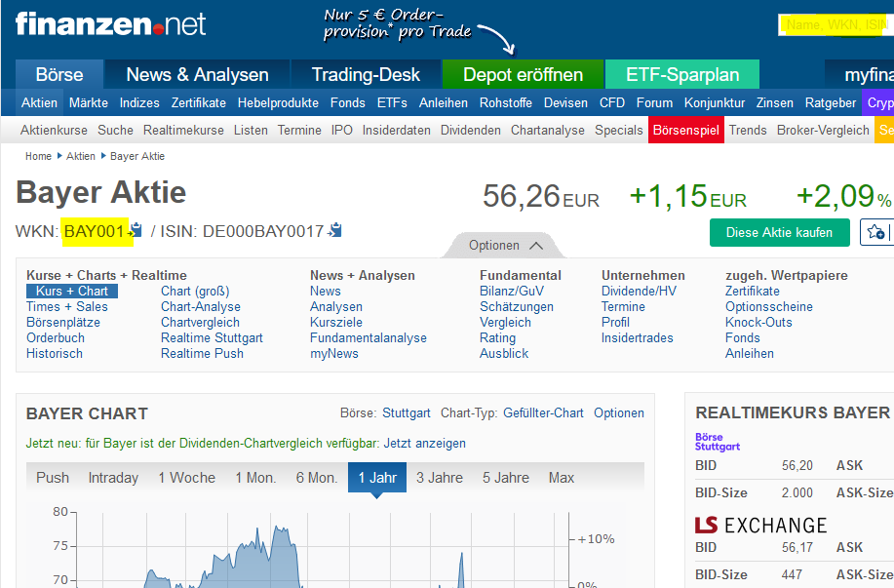894x588 pixels.
Task: Open Chart (groß) link
Action: click(x=195, y=291)
